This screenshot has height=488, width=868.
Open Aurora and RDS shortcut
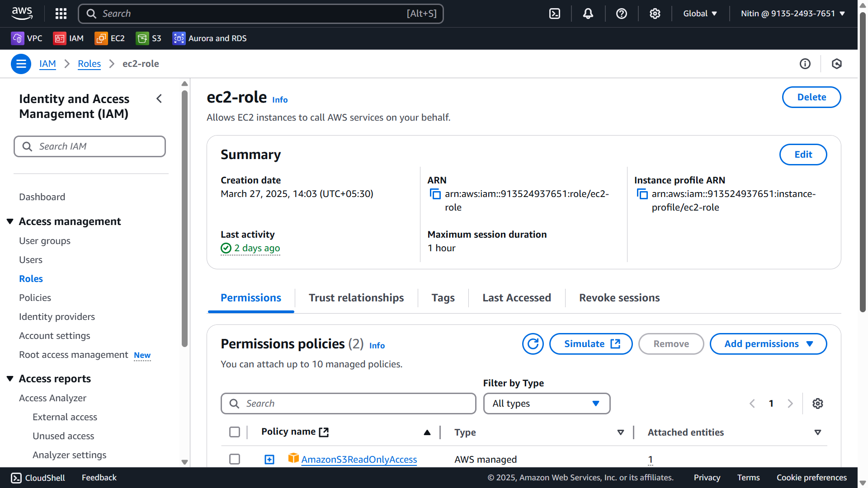point(210,38)
